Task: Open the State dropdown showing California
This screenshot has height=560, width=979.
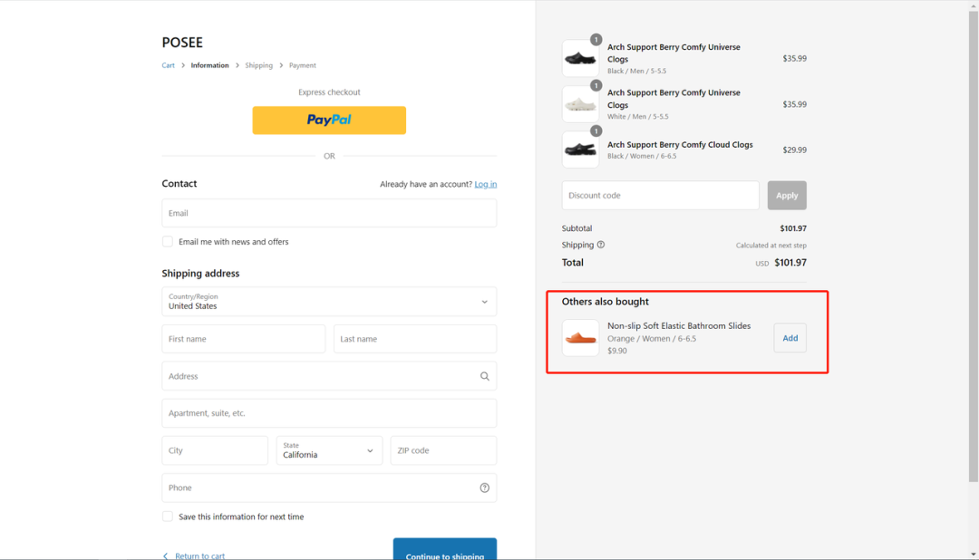Action: coord(329,450)
